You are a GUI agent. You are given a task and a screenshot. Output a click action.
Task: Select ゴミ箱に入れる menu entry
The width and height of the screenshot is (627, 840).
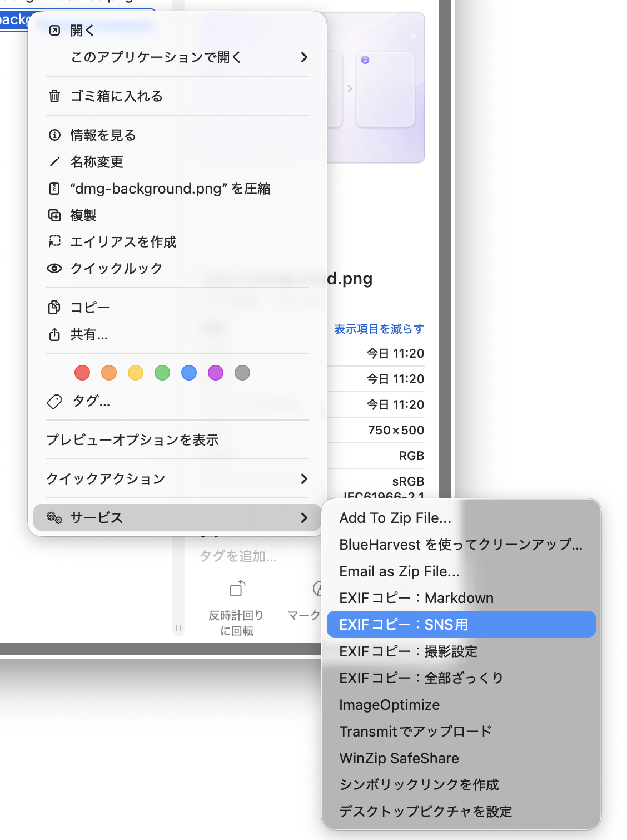point(177,96)
